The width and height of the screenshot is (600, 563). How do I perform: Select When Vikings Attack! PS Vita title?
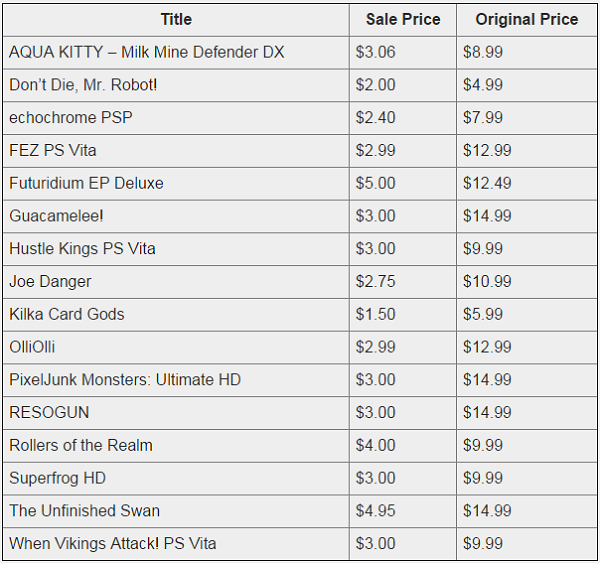coord(113,543)
